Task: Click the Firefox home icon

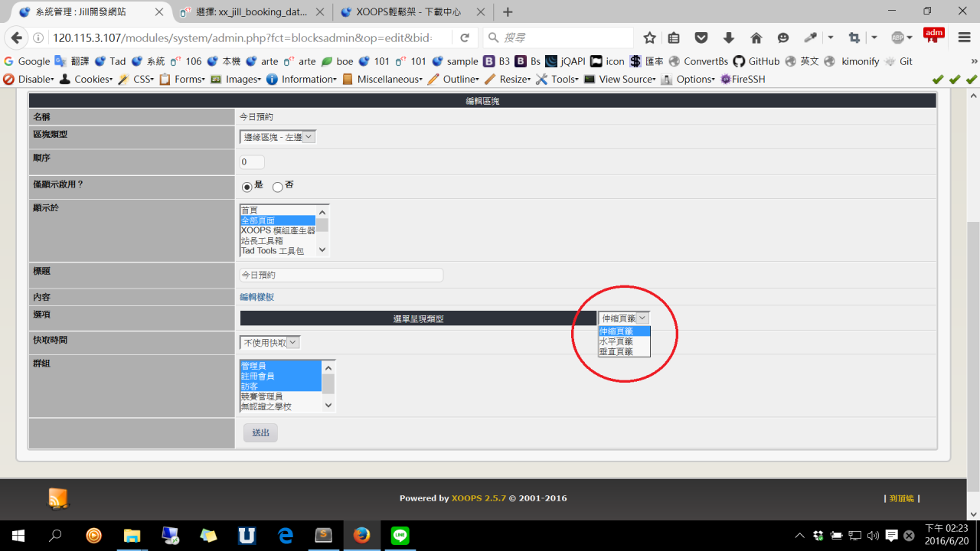Action: (x=756, y=37)
